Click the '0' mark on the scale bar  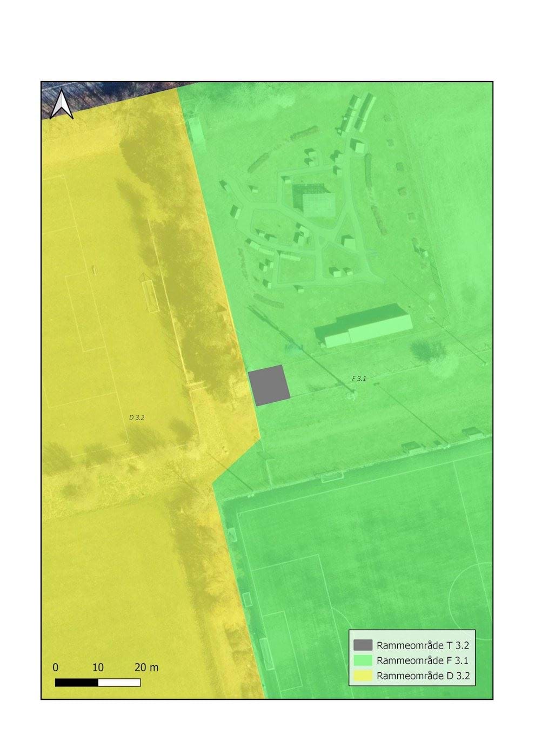click(55, 667)
